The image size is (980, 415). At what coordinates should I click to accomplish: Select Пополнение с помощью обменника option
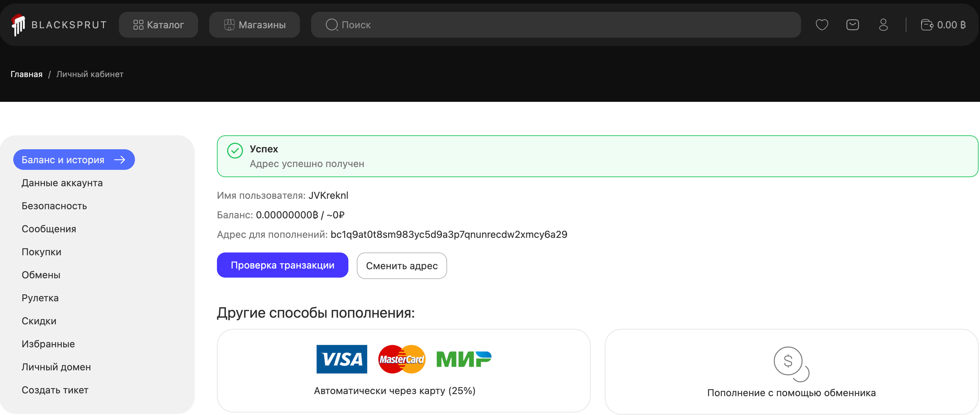pyautogui.click(x=792, y=372)
